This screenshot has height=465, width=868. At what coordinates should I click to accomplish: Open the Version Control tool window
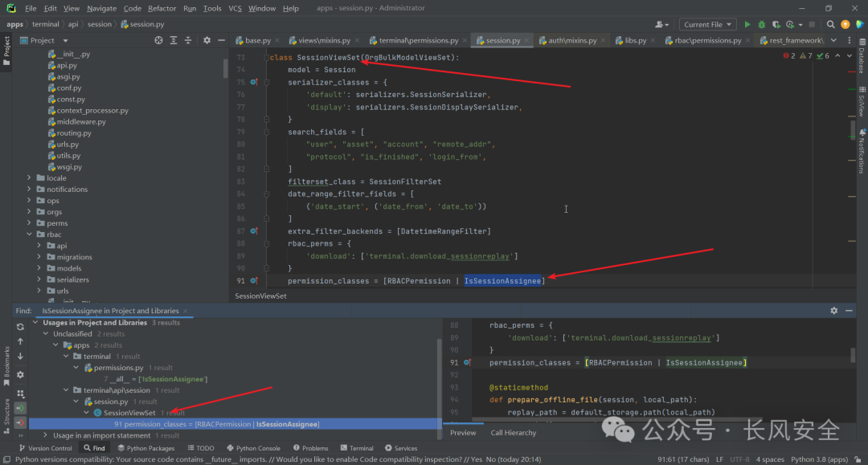[45, 448]
